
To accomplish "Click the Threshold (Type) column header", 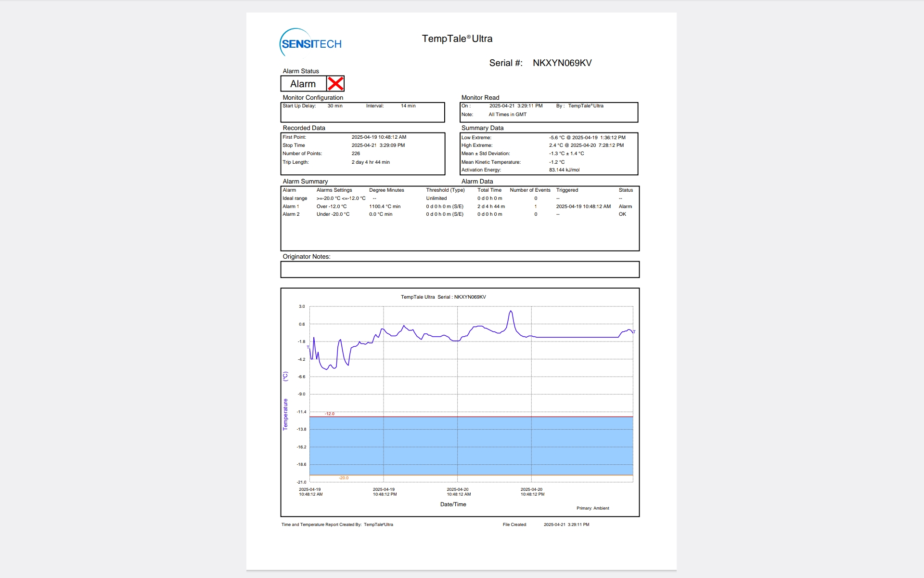I will tap(445, 190).
